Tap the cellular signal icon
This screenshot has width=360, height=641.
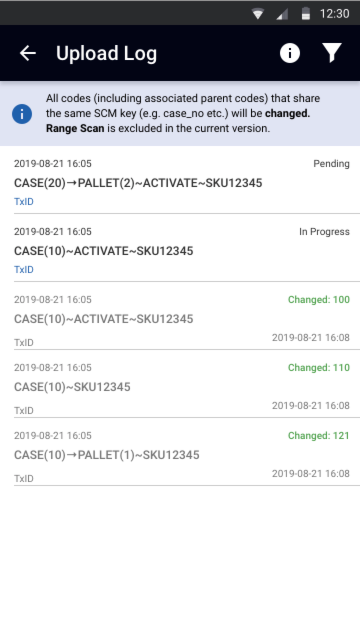(282, 14)
